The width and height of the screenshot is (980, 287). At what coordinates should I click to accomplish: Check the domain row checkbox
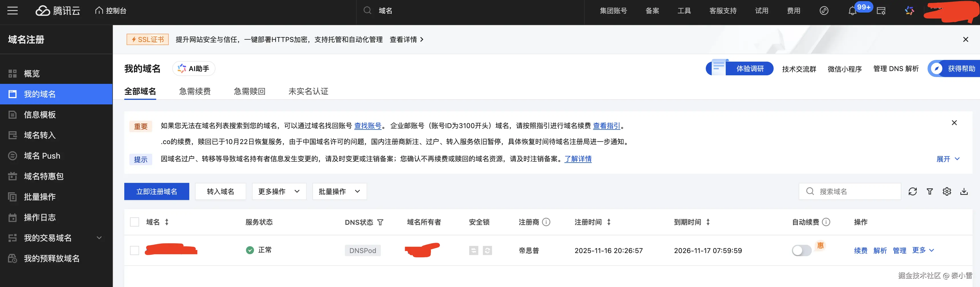tap(134, 250)
